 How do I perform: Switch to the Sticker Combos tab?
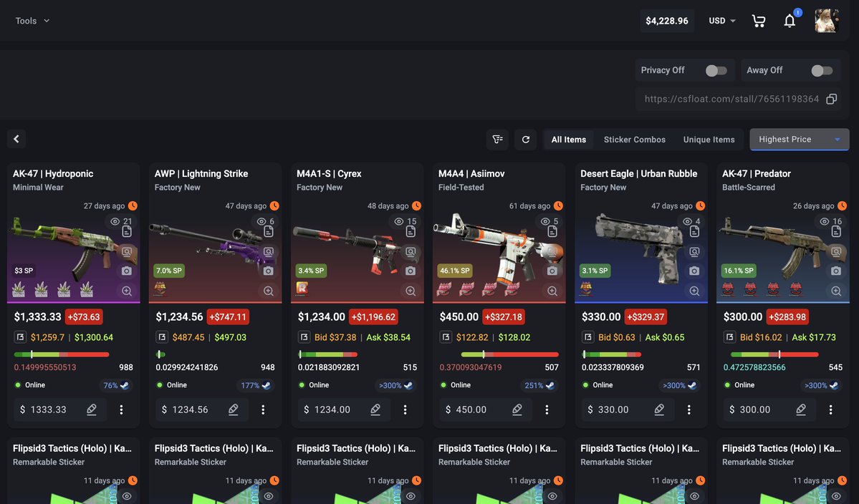point(634,140)
